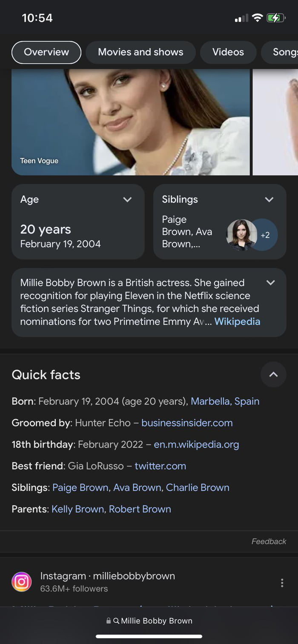Follow the Marbella, Spain link
This screenshot has width=298, height=644.
(225, 401)
